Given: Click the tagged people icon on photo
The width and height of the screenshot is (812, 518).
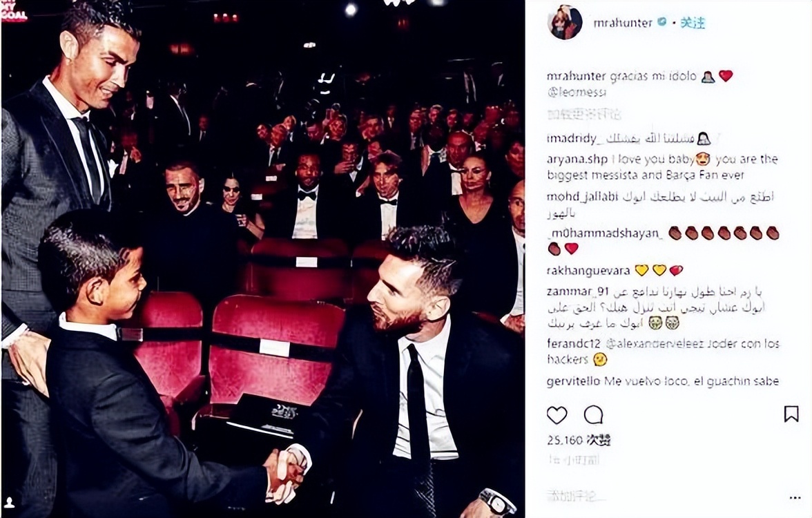Looking at the screenshot, I should (x=10, y=503).
